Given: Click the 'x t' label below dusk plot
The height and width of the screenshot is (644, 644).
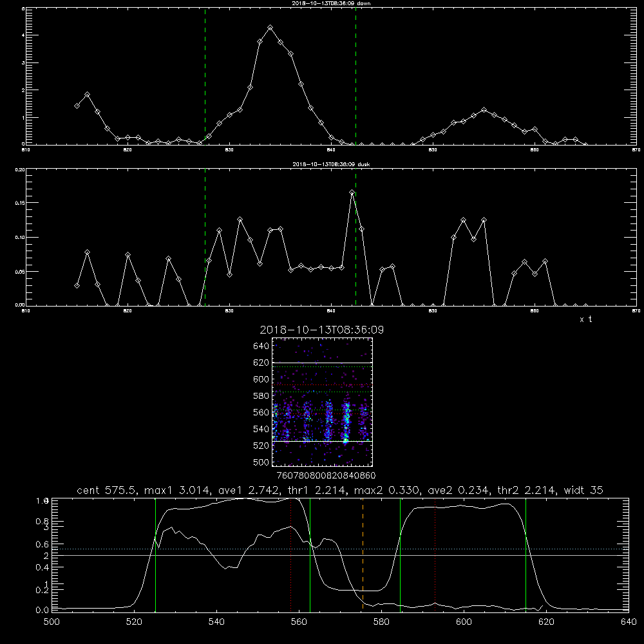Looking at the screenshot, I should (x=585, y=319).
